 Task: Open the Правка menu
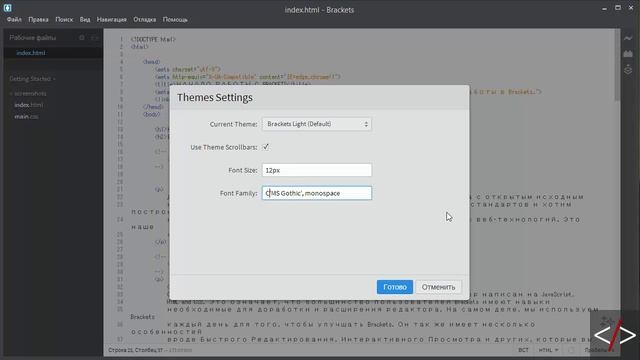[38, 19]
